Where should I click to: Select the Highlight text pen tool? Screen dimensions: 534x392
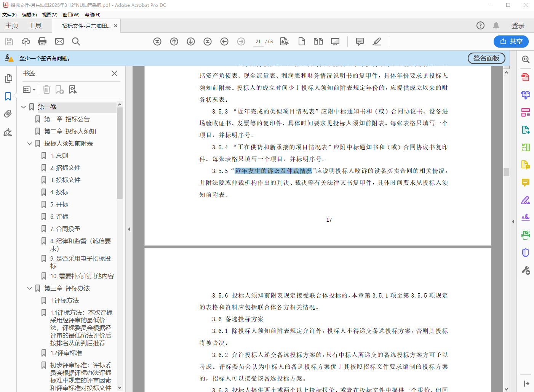(377, 42)
